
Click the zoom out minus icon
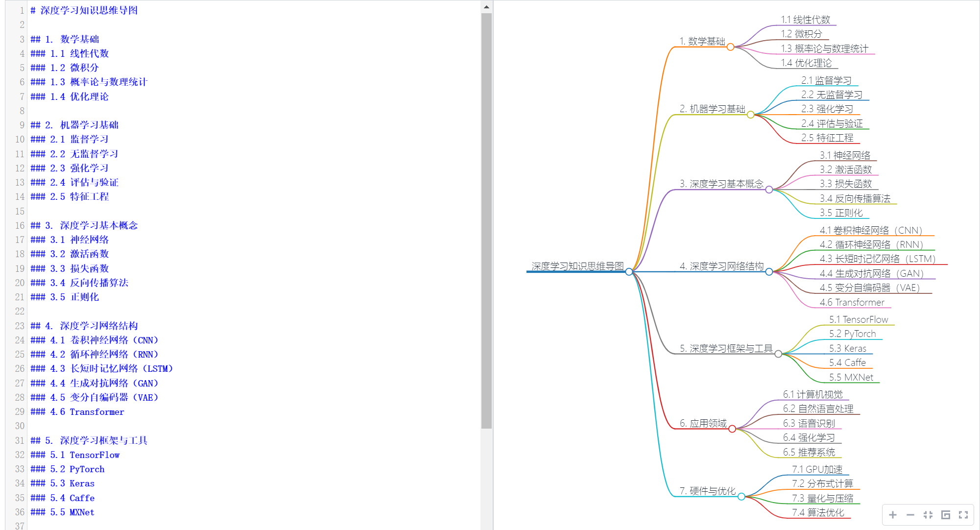(910, 515)
